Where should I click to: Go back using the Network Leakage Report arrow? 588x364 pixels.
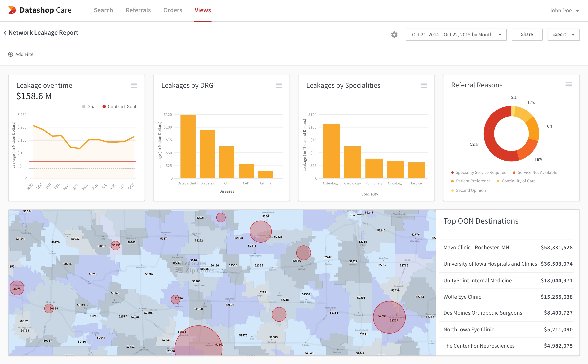[x=5, y=32]
